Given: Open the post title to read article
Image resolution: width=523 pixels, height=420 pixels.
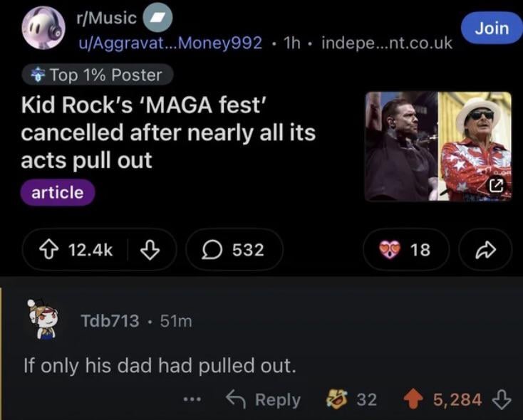Looking at the screenshot, I should [x=168, y=135].
